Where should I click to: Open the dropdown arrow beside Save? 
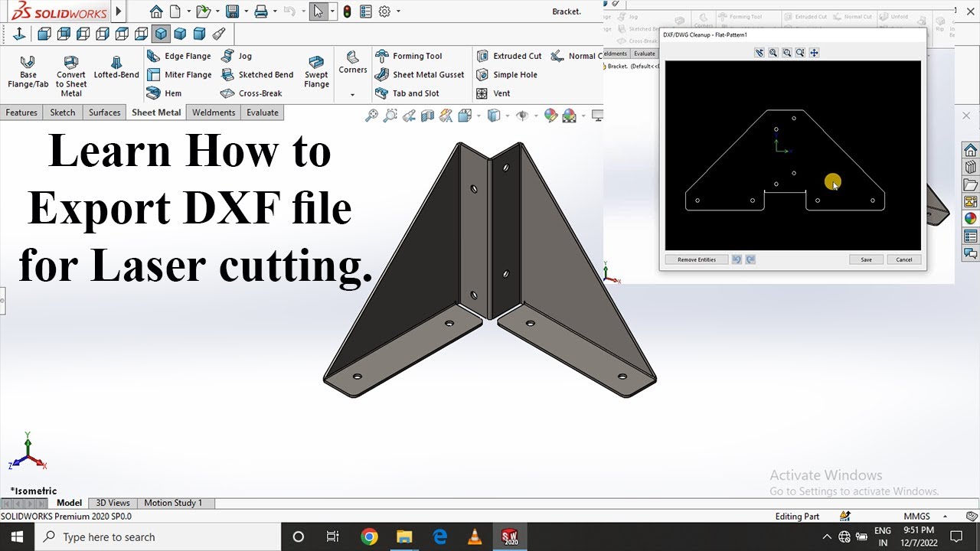(246, 11)
